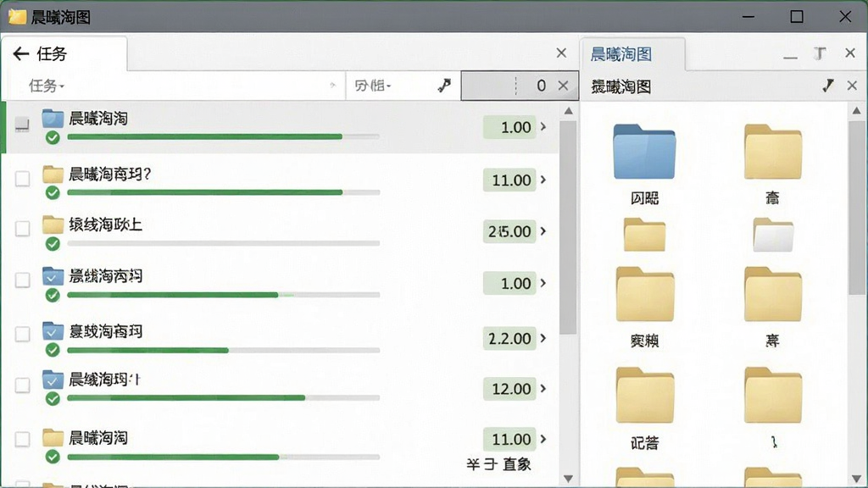Click the folder icon of the 晨曦淘商玙? row
The width and height of the screenshot is (868, 488).
click(53, 174)
